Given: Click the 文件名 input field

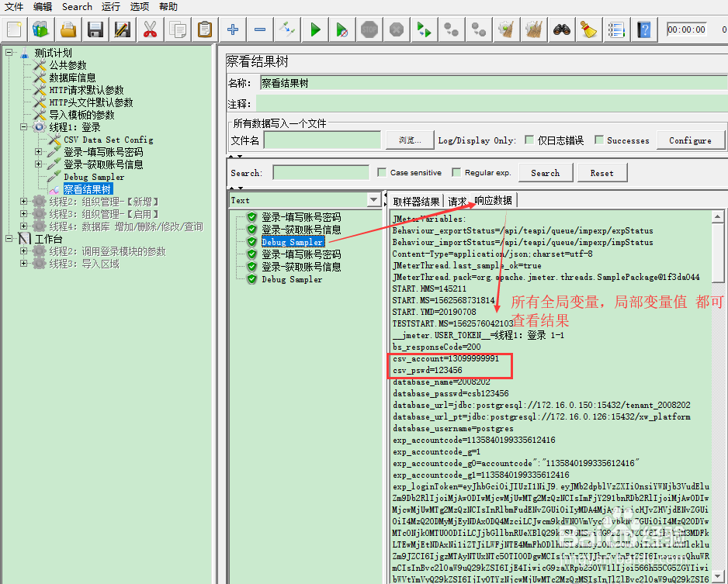Looking at the screenshot, I should [323, 140].
